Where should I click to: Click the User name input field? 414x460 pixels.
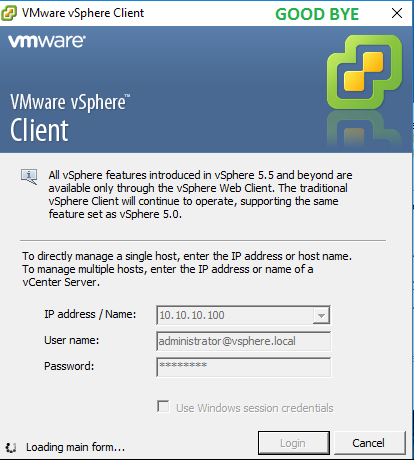click(x=244, y=341)
